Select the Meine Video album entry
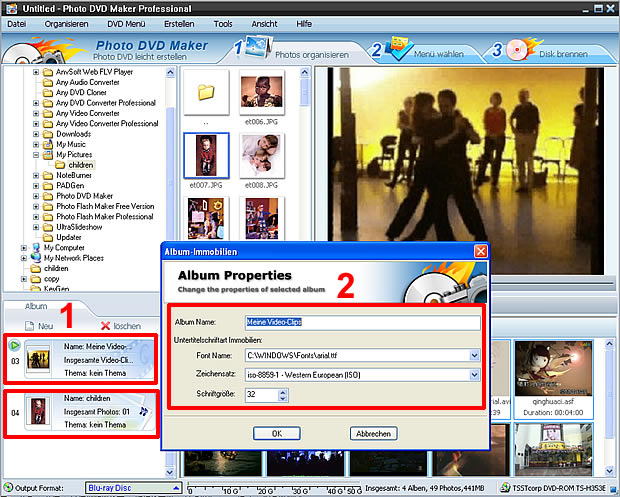 [x=81, y=359]
